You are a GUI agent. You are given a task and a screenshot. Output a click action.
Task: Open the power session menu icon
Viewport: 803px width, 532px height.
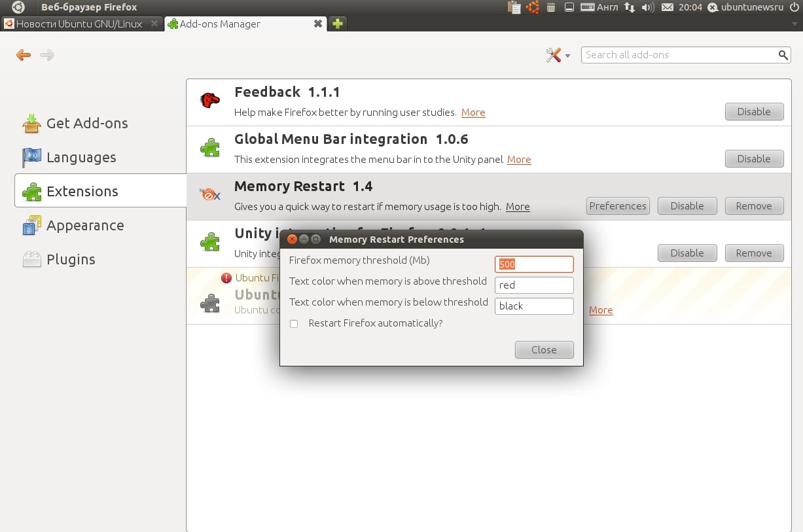(795, 7)
